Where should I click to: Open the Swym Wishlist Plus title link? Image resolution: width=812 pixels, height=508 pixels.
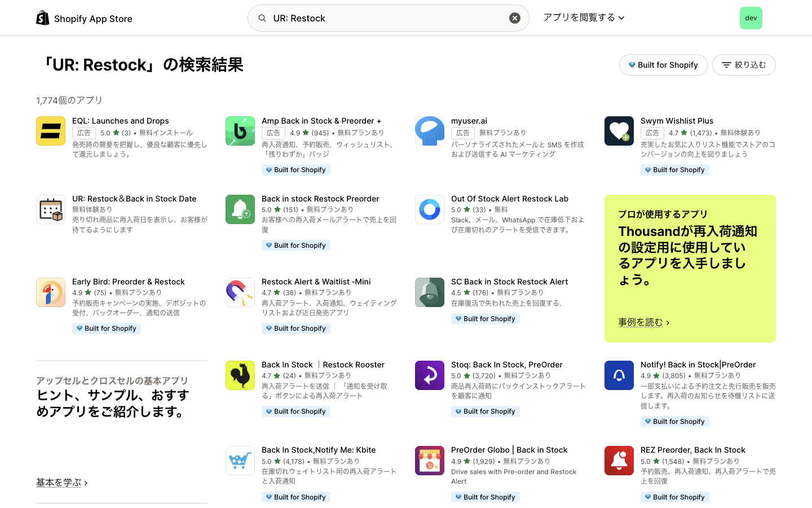point(677,121)
